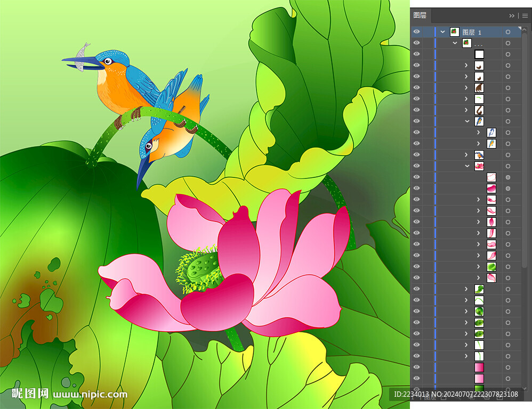The width and height of the screenshot is (532, 409).
Task: Click the curled green leaf group's target circle
Action: coord(508,289)
